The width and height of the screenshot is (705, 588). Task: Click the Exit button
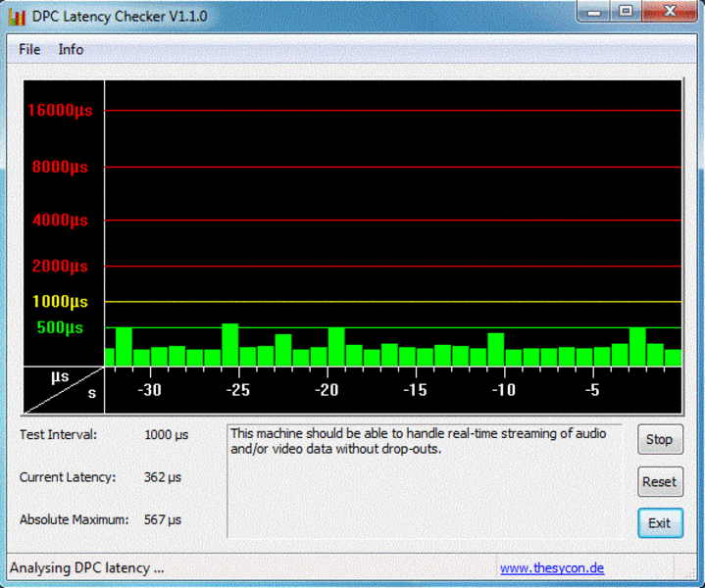[x=659, y=522]
